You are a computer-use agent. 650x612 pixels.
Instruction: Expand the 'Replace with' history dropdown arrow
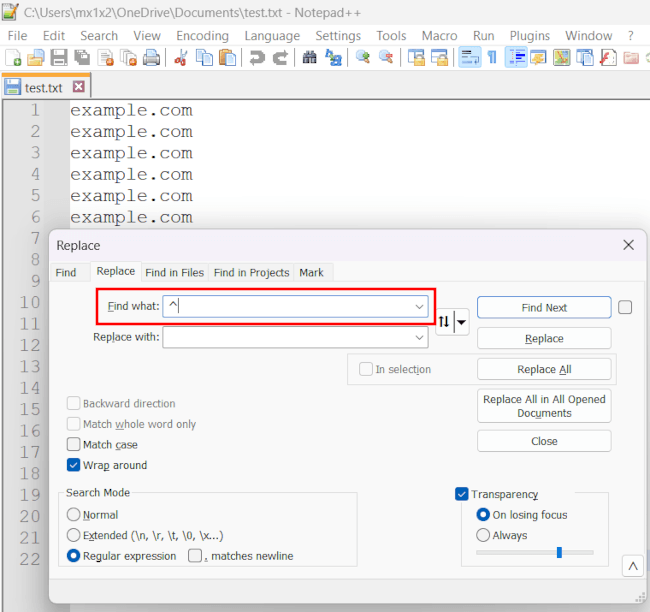tap(419, 338)
